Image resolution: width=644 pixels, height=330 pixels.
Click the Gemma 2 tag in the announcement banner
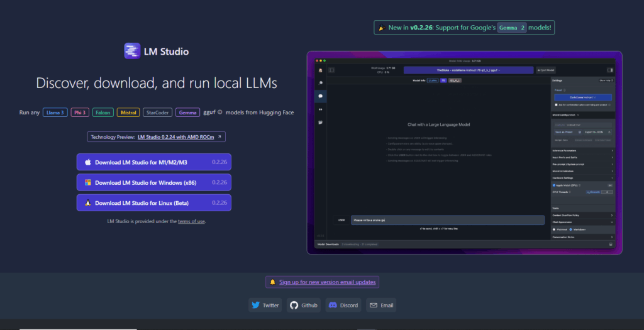pos(512,28)
